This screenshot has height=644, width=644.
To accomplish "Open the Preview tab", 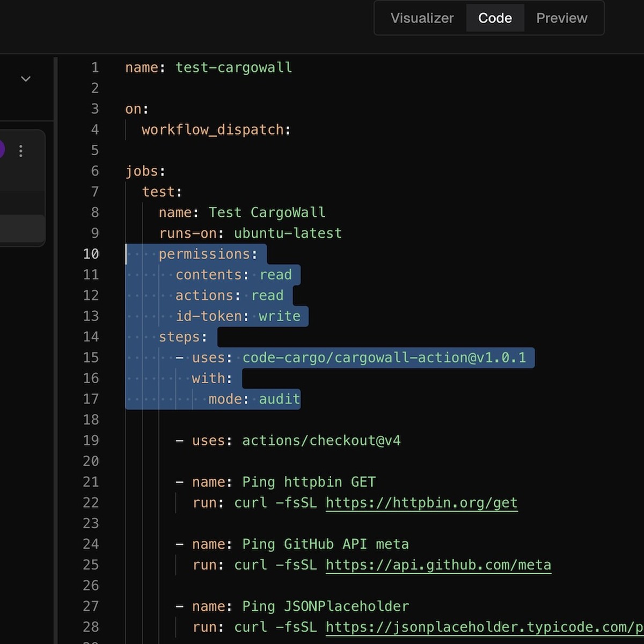I will [561, 18].
